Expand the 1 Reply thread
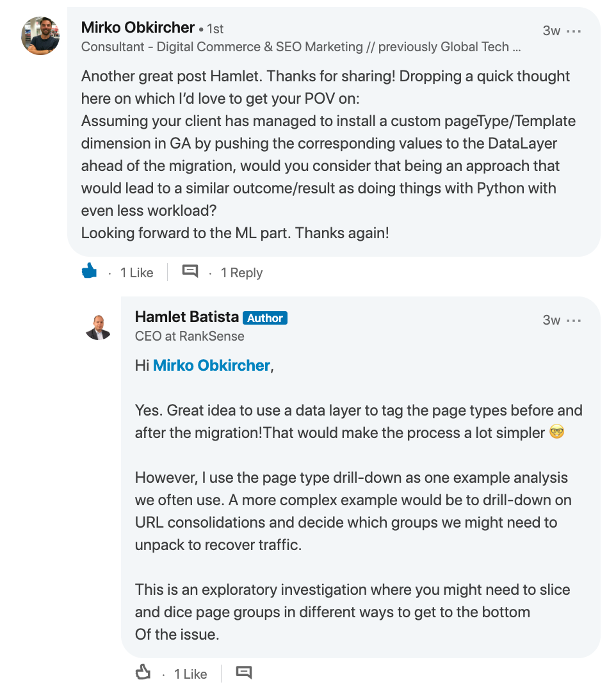 (241, 273)
